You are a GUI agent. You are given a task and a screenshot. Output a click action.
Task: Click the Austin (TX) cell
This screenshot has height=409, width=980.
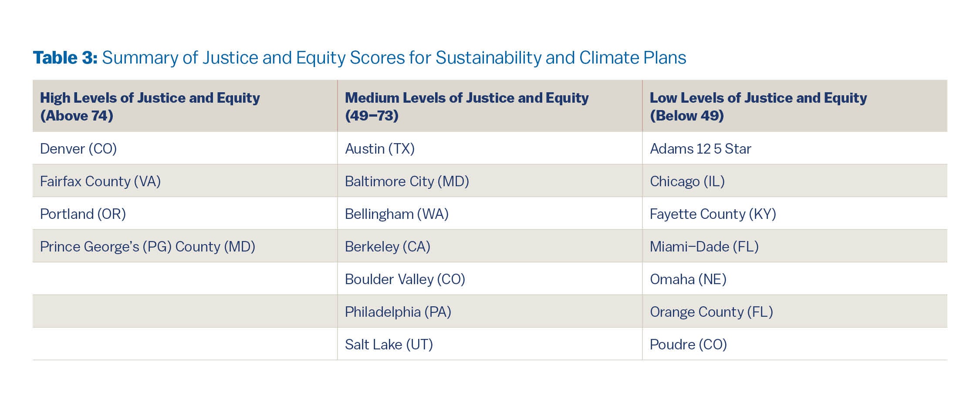490,148
